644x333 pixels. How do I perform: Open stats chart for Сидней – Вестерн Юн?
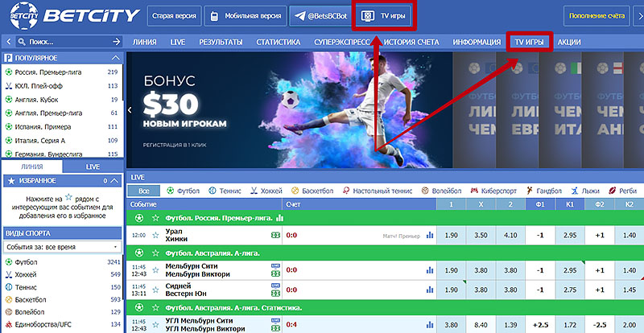(430, 290)
